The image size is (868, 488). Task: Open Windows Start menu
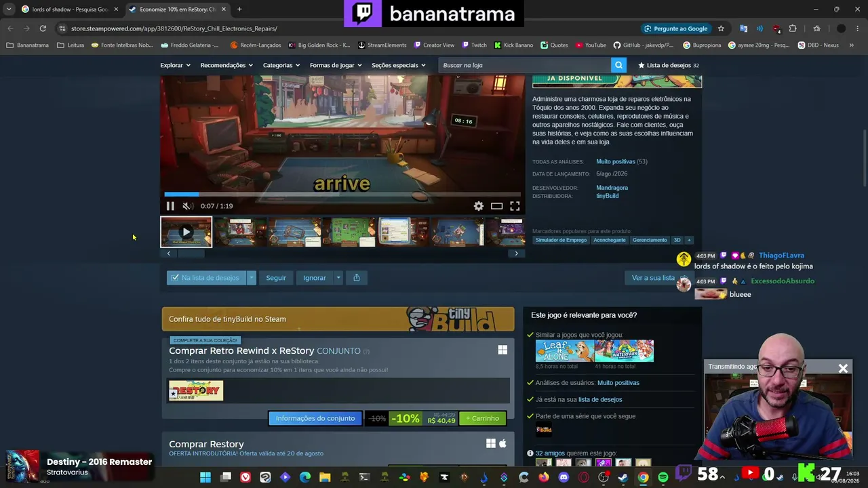pyautogui.click(x=205, y=477)
